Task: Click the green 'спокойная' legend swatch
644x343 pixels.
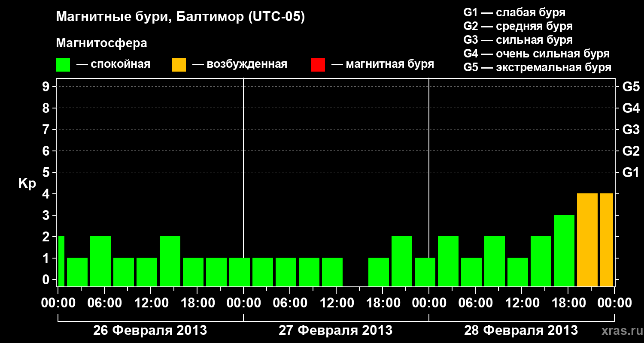Action: (x=63, y=65)
